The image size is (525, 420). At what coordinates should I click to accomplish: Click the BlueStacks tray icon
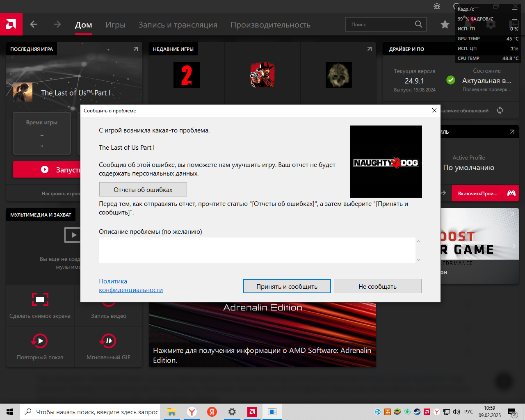397,412
